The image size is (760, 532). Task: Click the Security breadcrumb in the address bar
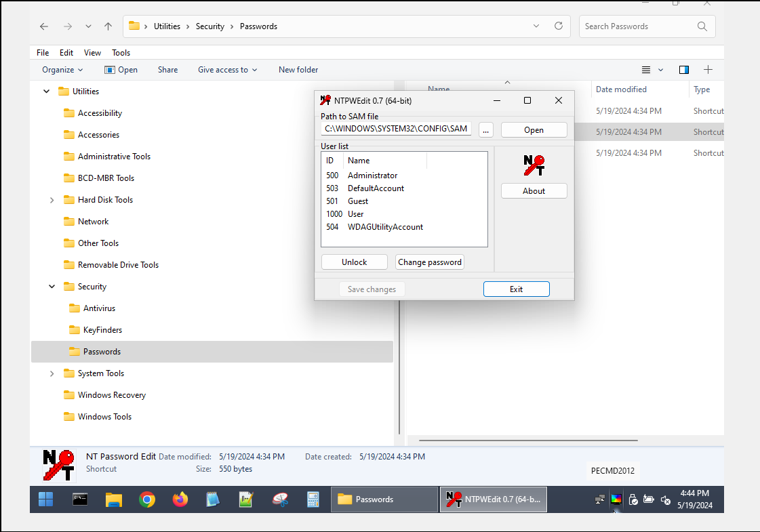(210, 26)
